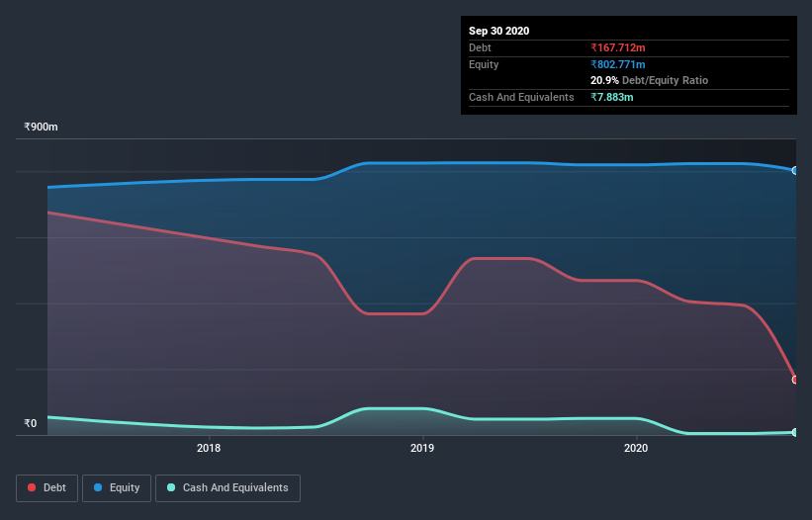812x520 pixels.
Task: Click the 2020 x-axis label
Action: pos(636,448)
